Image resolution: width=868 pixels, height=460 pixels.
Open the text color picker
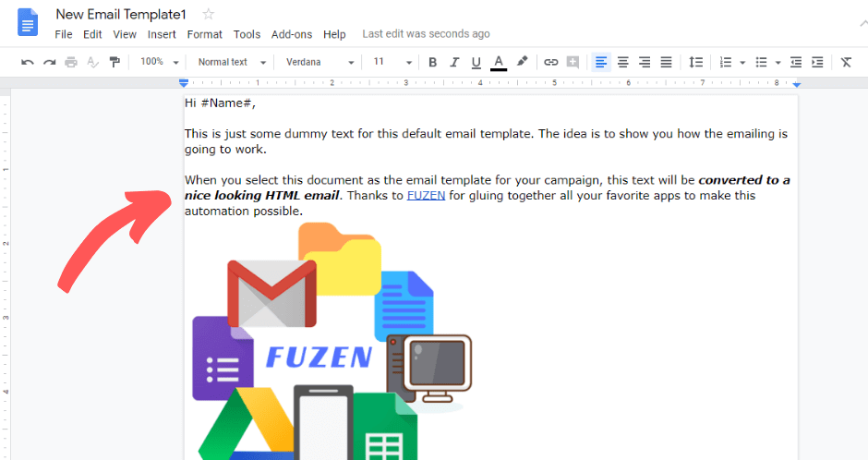(499, 63)
